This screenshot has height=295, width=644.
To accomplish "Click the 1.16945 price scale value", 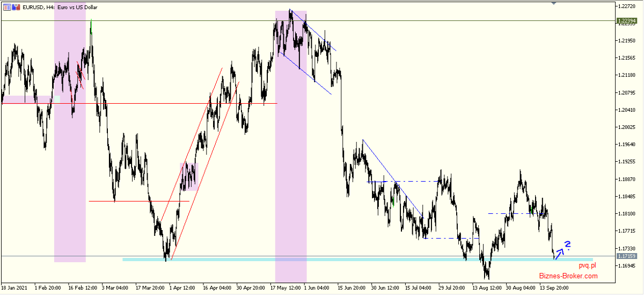I will (x=627, y=266).
